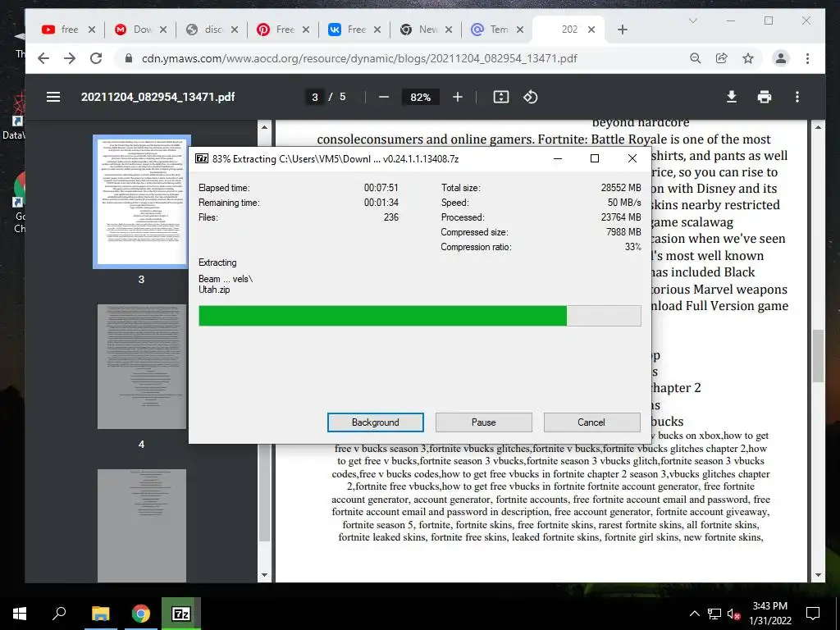Open the PDF viewer sidebar menu icon
The width and height of the screenshot is (840, 630).
53,97
